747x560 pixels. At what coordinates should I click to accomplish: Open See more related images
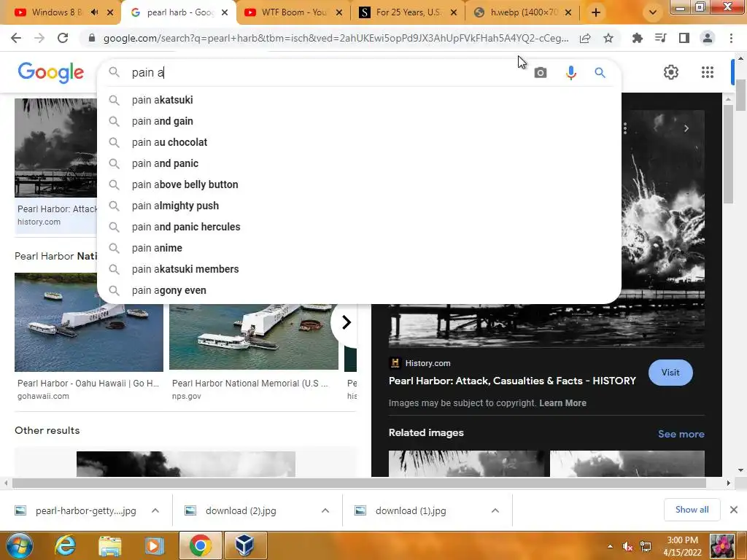[681, 434]
